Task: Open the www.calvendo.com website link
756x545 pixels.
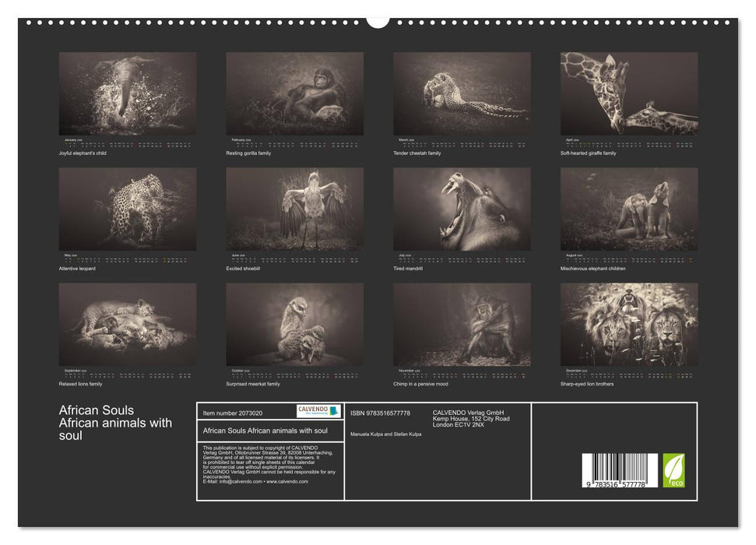Action: [x=286, y=482]
